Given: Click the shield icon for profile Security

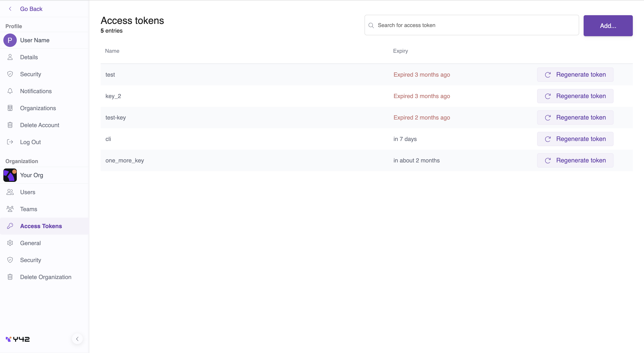Looking at the screenshot, I should pyautogui.click(x=10, y=74).
